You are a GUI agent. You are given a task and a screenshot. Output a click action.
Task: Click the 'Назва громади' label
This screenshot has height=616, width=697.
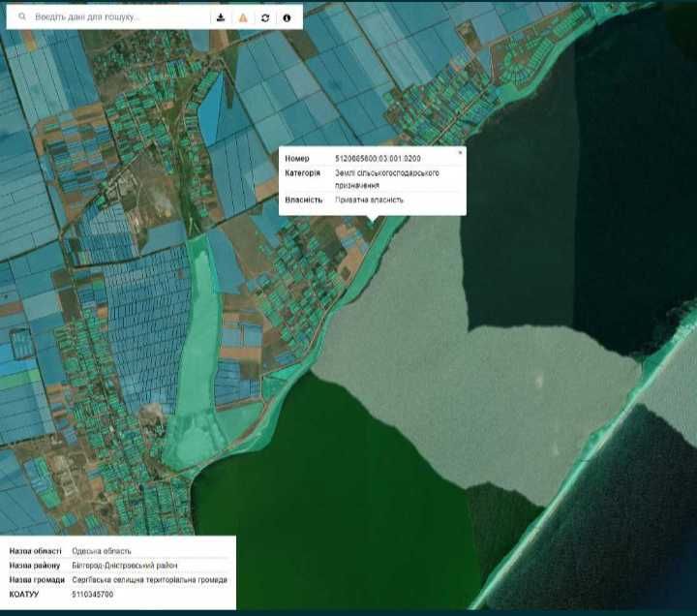pyautogui.click(x=37, y=580)
